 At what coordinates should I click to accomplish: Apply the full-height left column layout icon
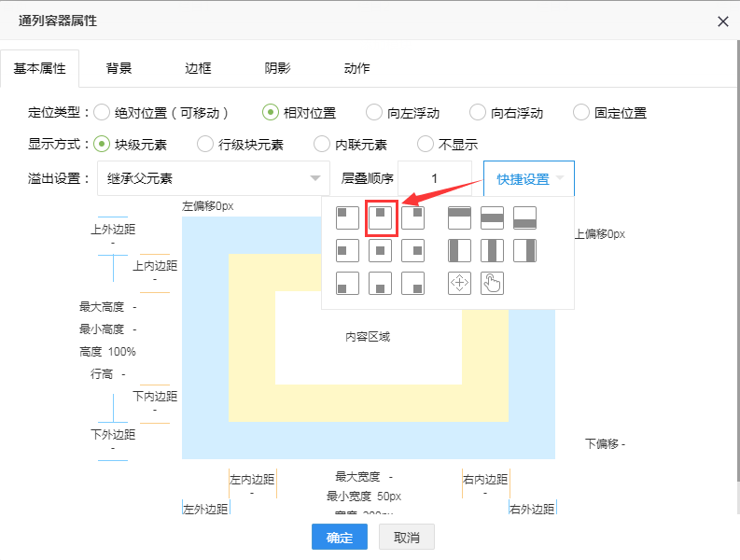(459, 250)
